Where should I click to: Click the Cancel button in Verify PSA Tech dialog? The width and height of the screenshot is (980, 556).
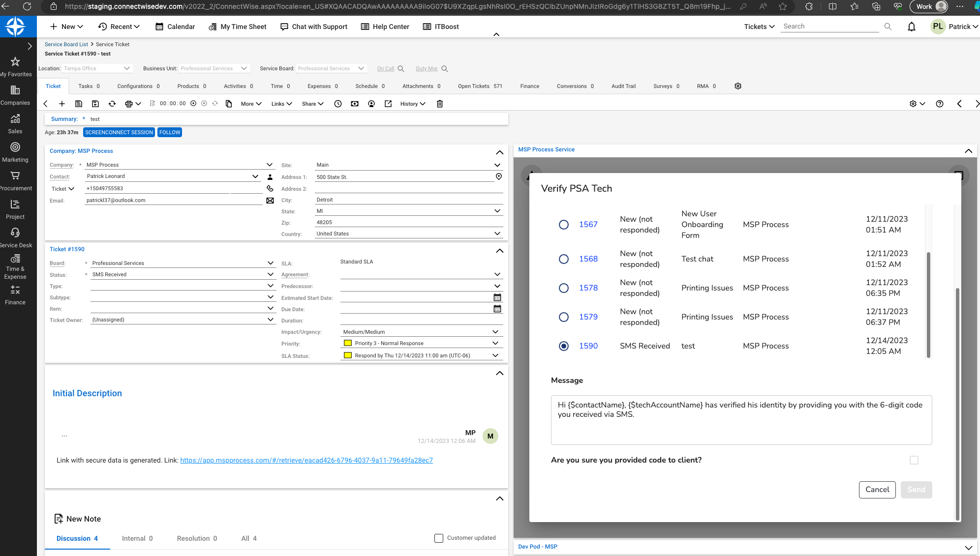click(877, 490)
